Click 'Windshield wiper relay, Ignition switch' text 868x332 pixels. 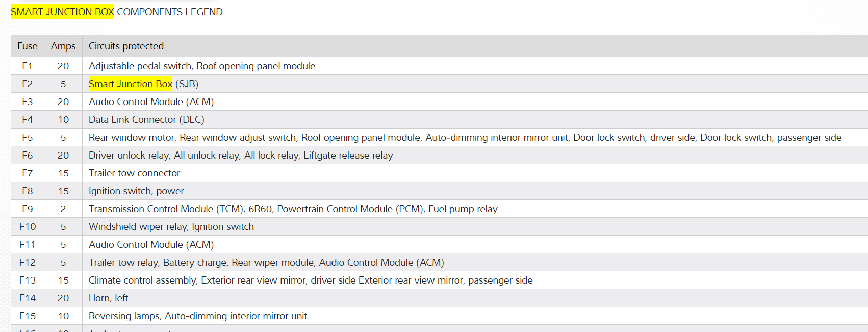[171, 226]
